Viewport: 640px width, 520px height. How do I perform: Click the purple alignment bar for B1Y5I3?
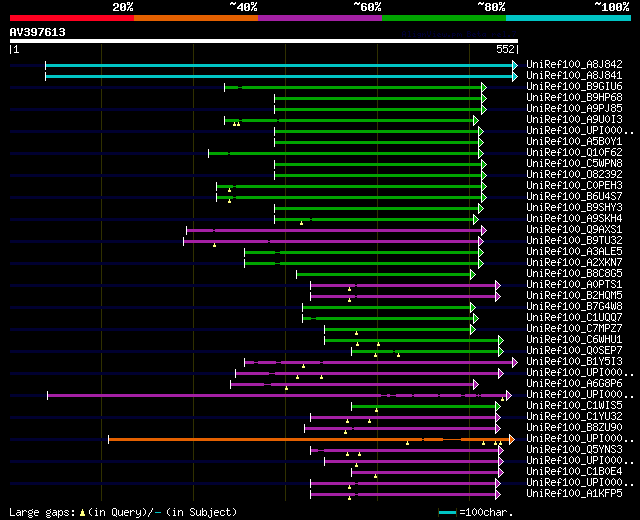(379, 362)
